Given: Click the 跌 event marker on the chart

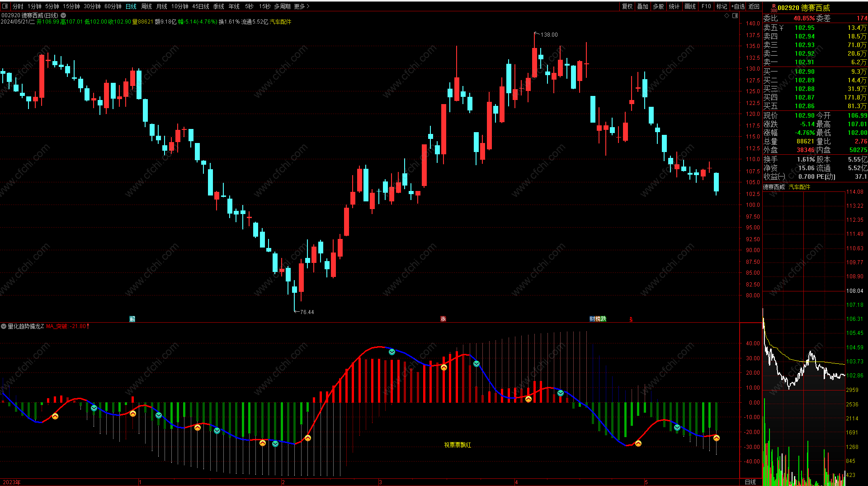Looking at the screenshot, I should click(x=604, y=319).
